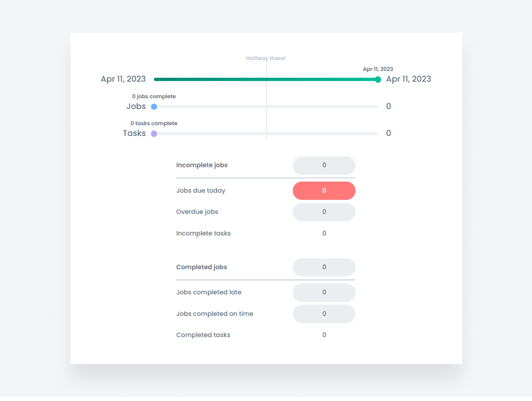This screenshot has height=401, width=532.
Task: Click the Completed jobs count badge
Action: 324,267
